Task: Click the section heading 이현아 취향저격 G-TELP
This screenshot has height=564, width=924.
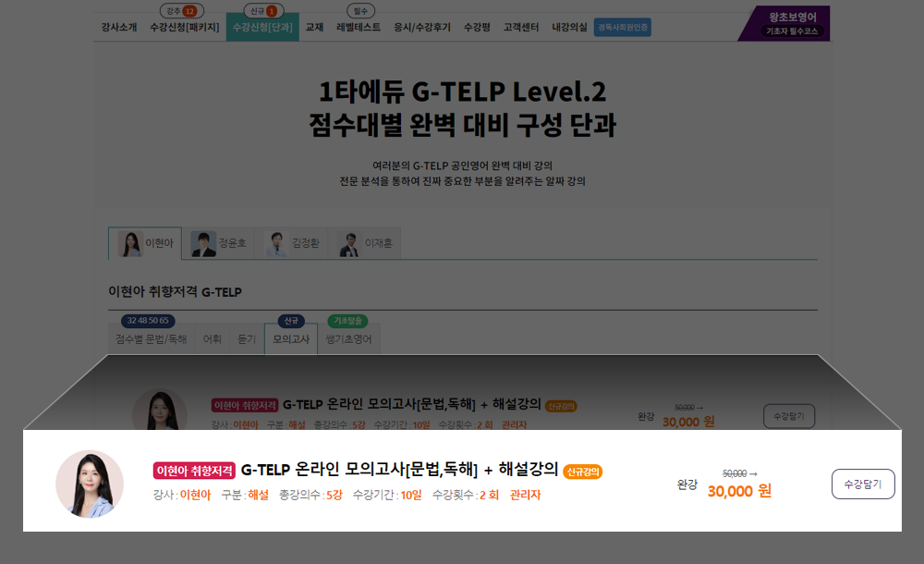Action: (x=175, y=292)
